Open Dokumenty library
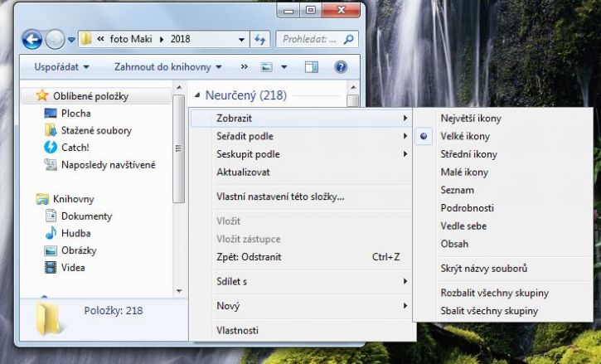 tap(86, 216)
